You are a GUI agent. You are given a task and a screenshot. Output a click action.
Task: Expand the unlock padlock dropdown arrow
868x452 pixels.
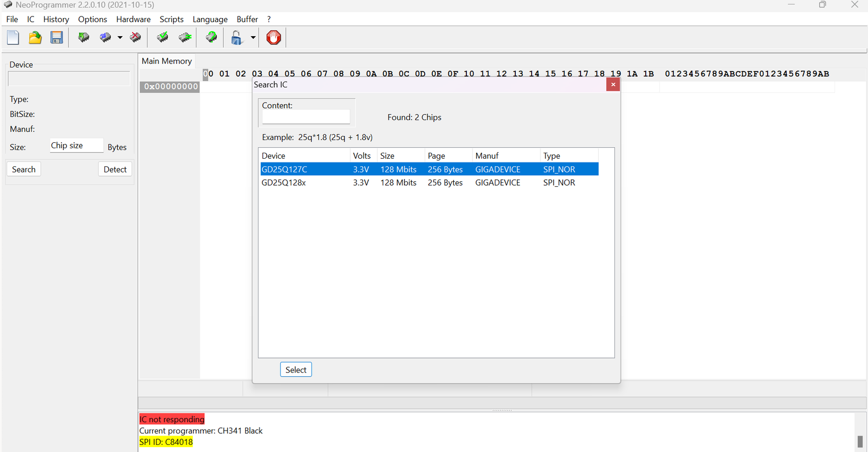coord(253,38)
